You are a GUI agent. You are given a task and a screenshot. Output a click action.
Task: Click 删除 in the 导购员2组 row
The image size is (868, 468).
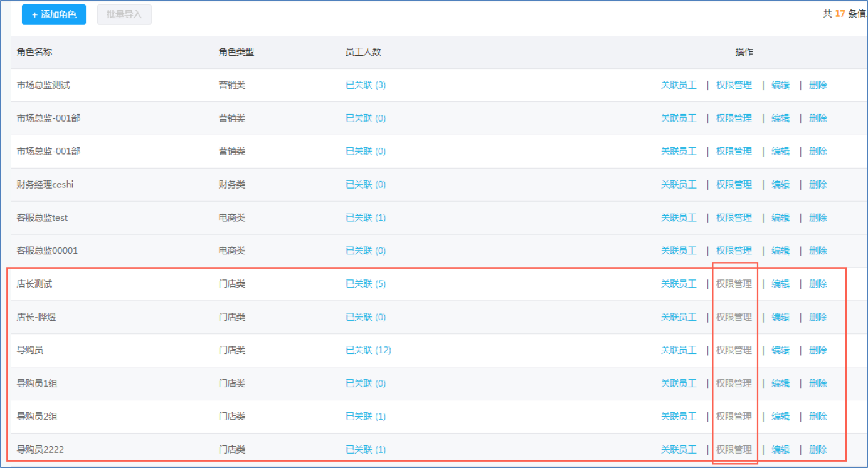tap(818, 417)
